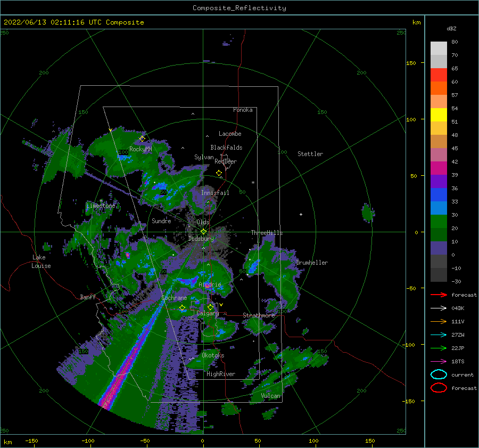479x448 pixels.
Task: Click the Okotoks city label
Action: [x=213, y=355]
